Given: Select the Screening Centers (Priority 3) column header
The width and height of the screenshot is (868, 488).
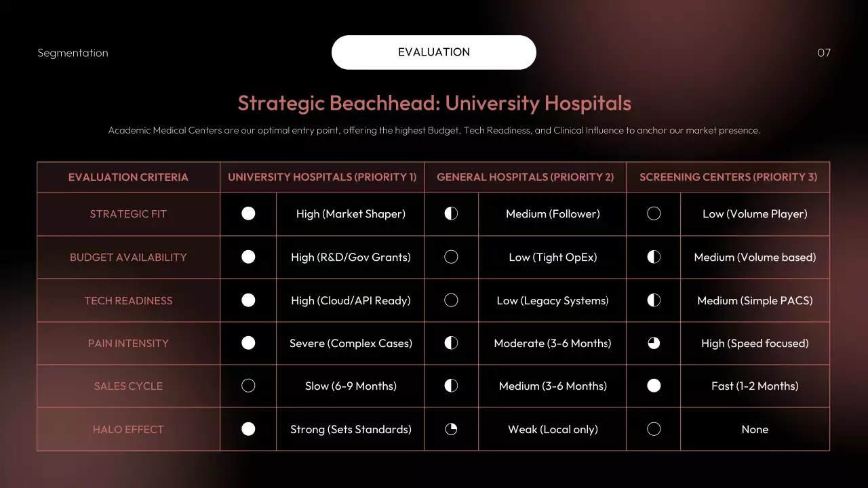Looking at the screenshot, I should [728, 177].
